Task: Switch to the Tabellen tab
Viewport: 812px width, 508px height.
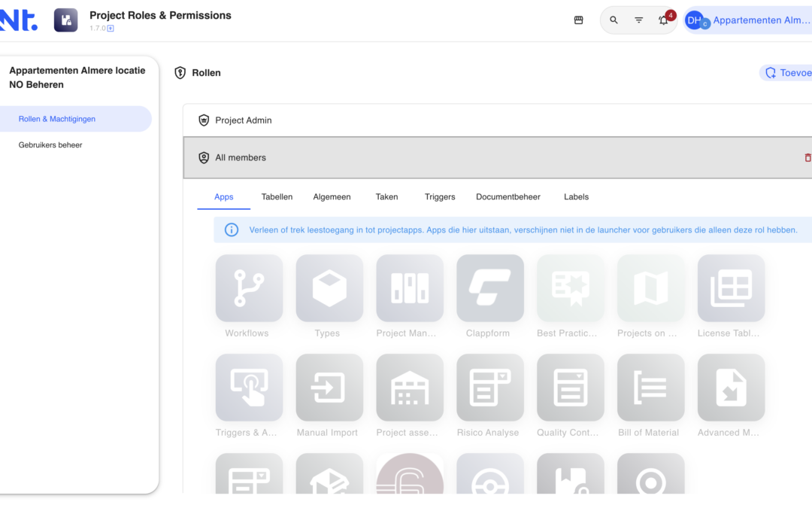Action: 277,197
